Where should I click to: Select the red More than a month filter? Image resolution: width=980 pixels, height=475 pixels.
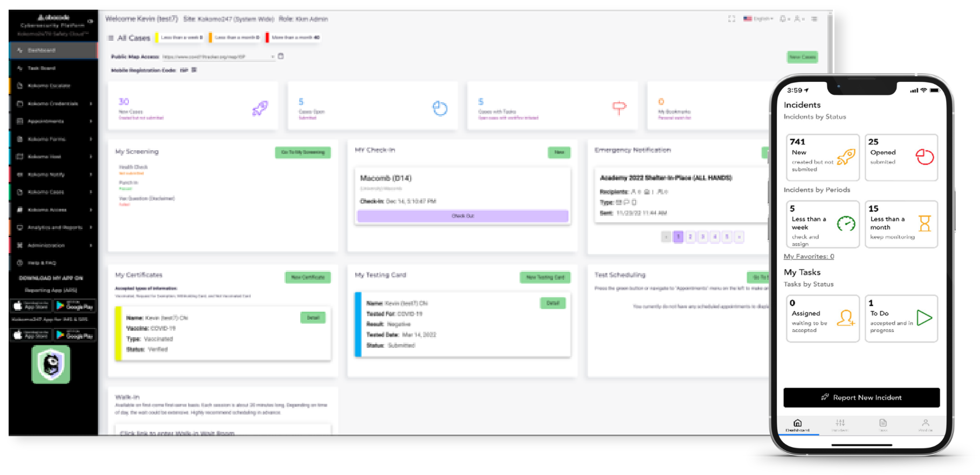tap(294, 38)
